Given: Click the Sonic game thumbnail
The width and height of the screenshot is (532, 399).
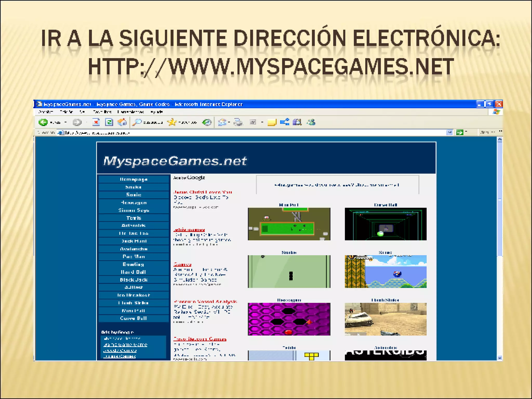Looking at the screenshot, I should pos(385,271).
